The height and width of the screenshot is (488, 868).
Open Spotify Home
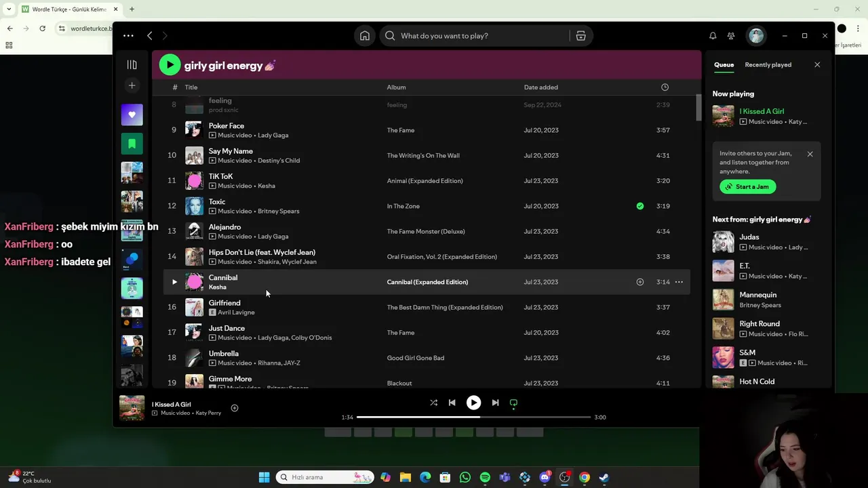tap(365, 36)
